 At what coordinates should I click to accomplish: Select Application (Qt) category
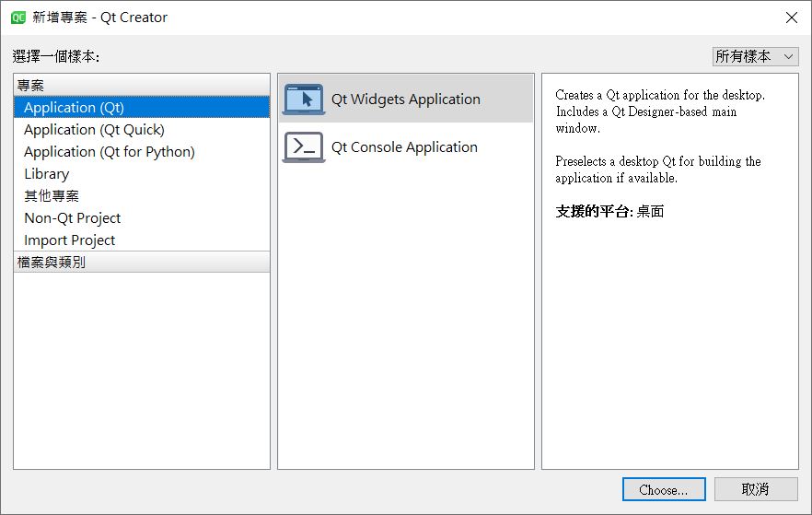(142, 107)
